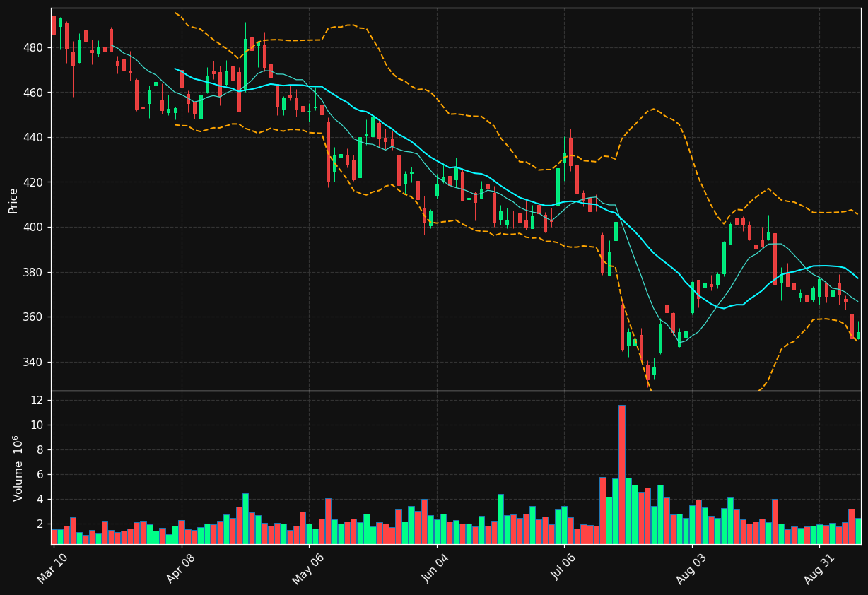Click the "Apr 08" date label
The width and height of the screenshot is (868, 595).
pos(181,569)
